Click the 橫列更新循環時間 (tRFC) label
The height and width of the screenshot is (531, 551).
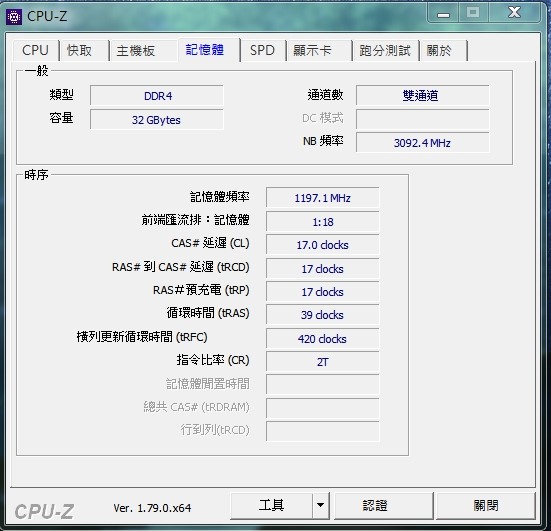tap(142, 337)
